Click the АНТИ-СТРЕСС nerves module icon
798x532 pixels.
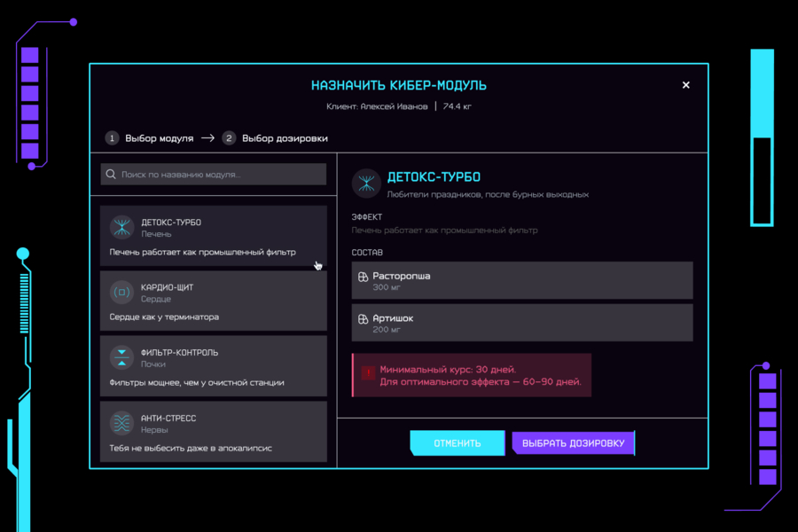pos(121,423)
